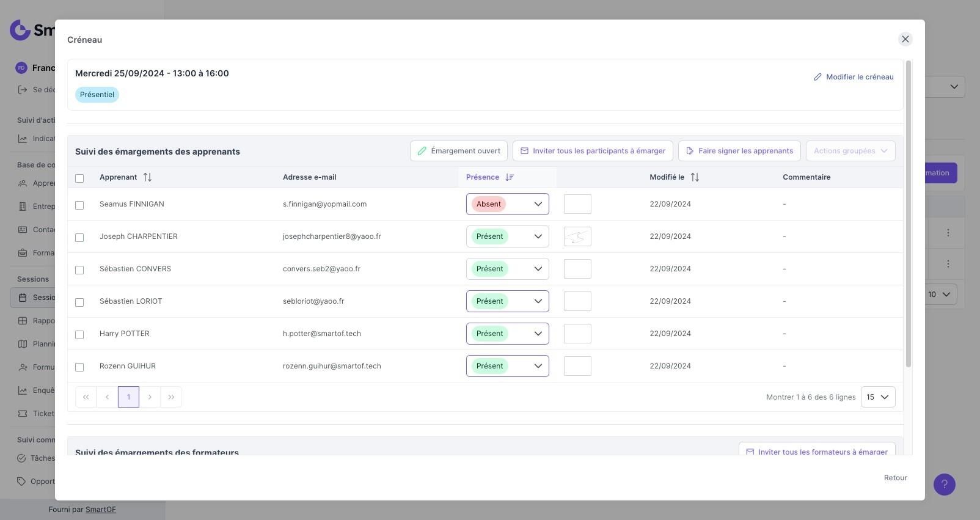The width and height of the screenshot is (980, 520).
Task: Select the checkbox for Seamus FINNIGAN
Action: (79, 205)
